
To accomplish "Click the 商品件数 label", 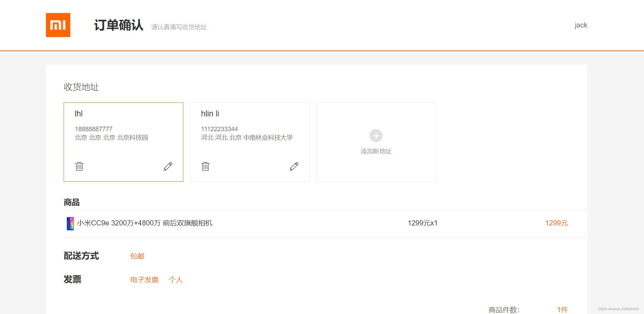I will click(504, 310).
